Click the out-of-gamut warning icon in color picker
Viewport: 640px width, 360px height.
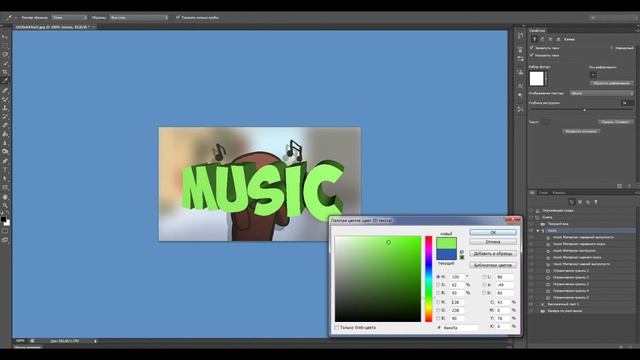coord(462,252)
